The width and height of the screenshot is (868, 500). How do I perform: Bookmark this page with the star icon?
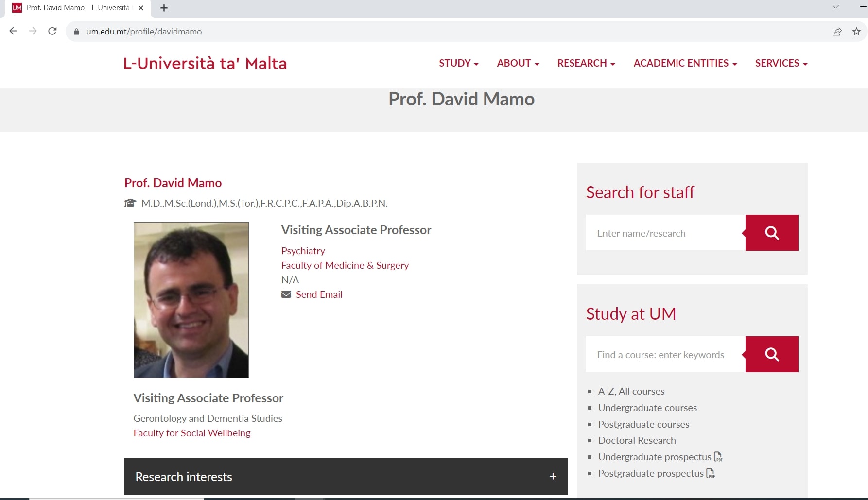click(856, 32)
